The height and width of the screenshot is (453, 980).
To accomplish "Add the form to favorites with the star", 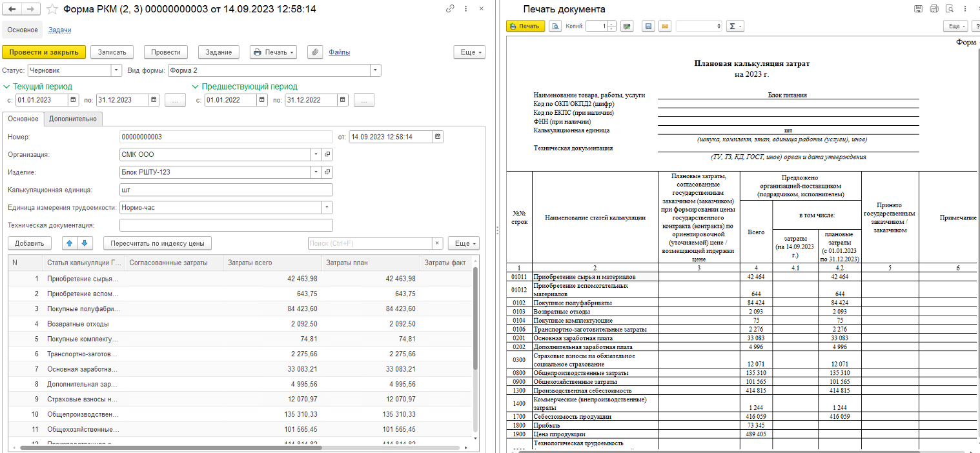I will [53, 10].
